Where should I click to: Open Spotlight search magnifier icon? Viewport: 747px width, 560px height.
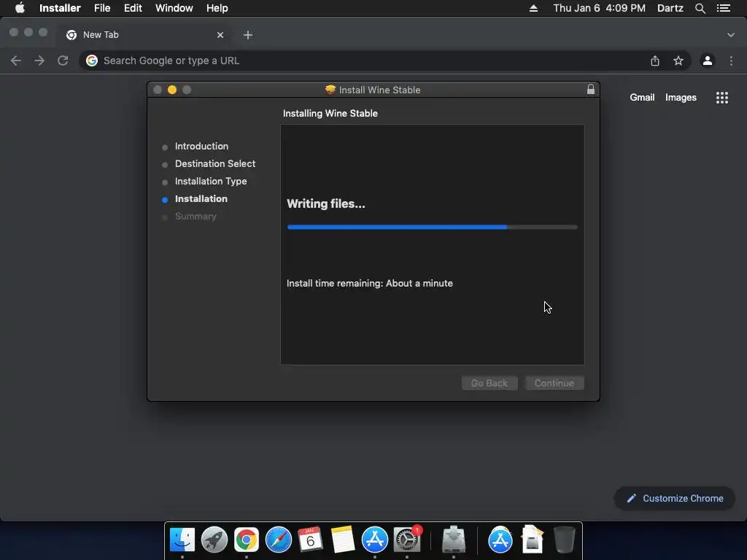tap(700, 8)
